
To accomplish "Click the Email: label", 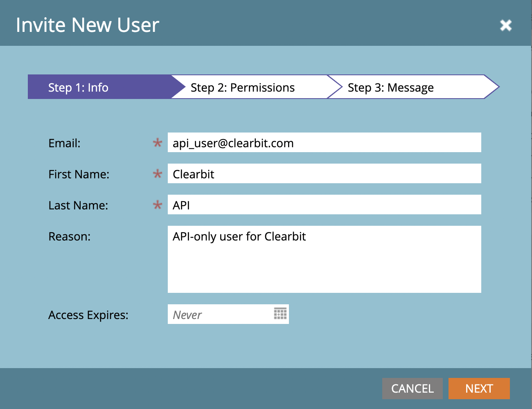I will point(65,143).
